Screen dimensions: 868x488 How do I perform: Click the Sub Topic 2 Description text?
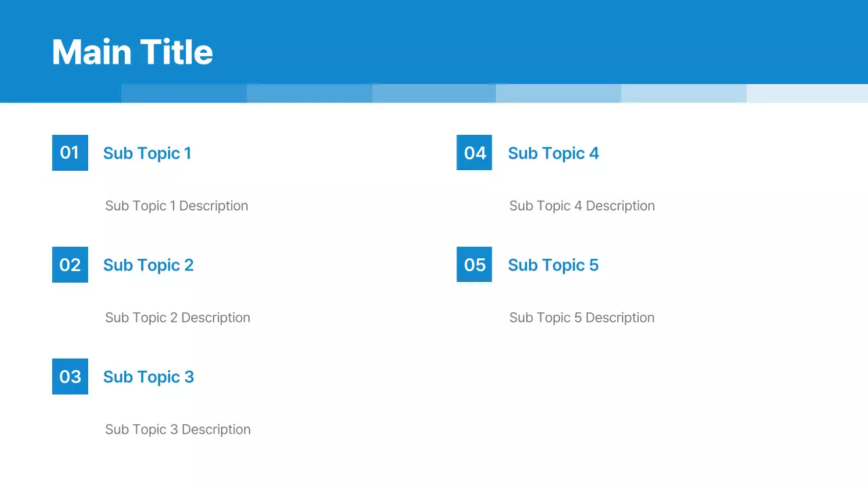click(x=178, y=318)
